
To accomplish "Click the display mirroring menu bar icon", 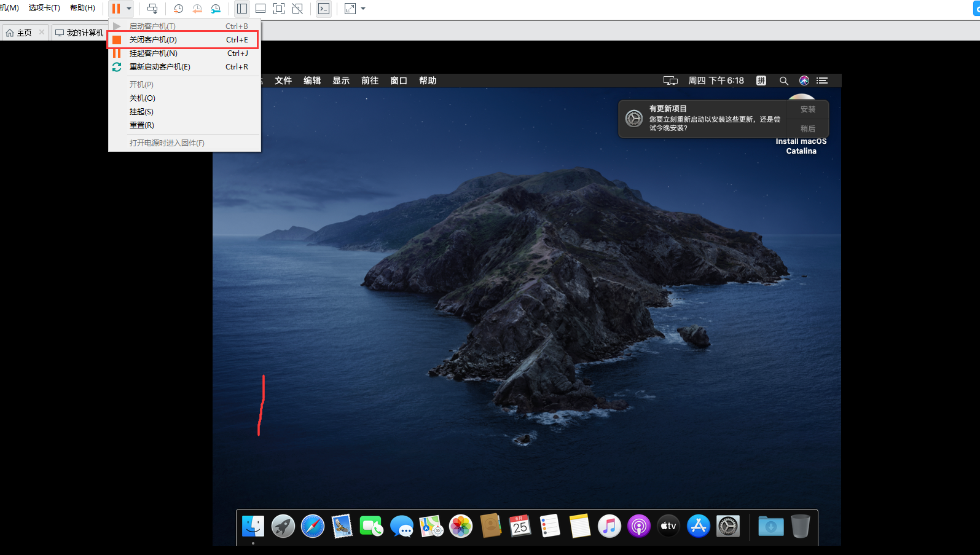I will (670, 81).
